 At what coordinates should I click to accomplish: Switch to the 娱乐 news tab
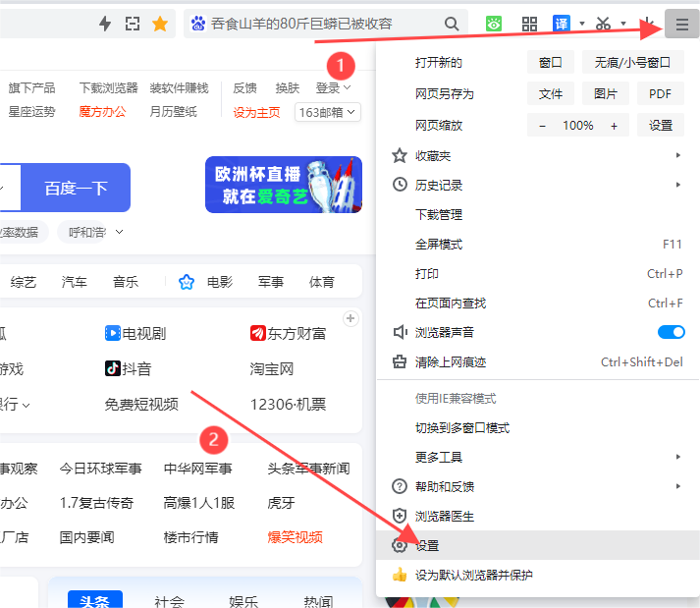click(243, 601)
